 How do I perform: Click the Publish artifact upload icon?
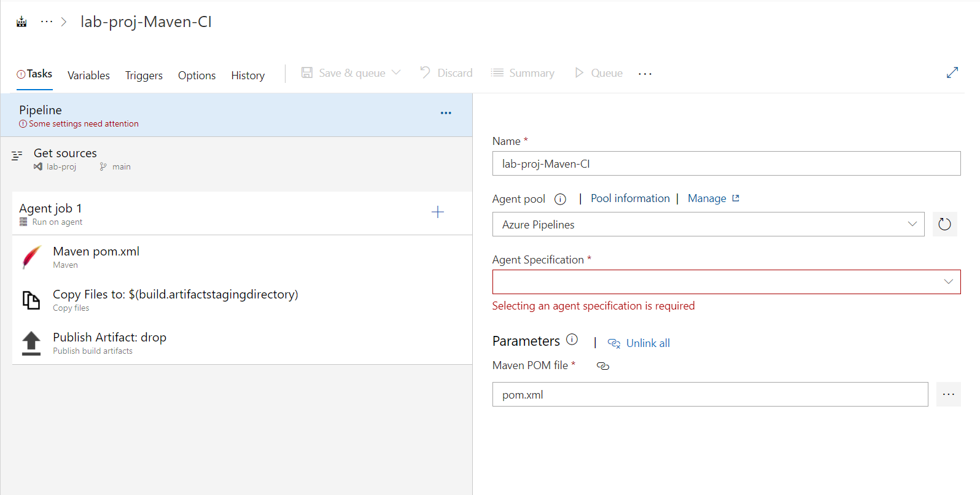[x=31, y=343]
